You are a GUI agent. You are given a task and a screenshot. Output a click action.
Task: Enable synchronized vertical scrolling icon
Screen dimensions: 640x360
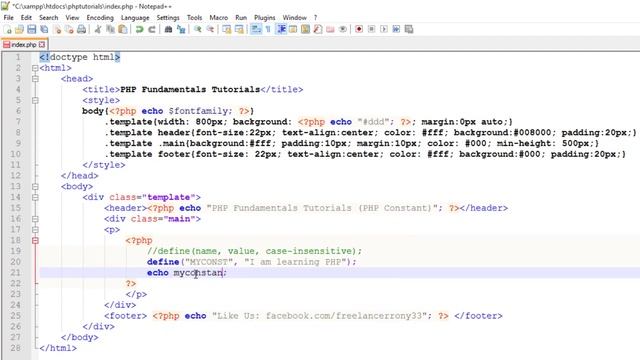tap(227, 29)
